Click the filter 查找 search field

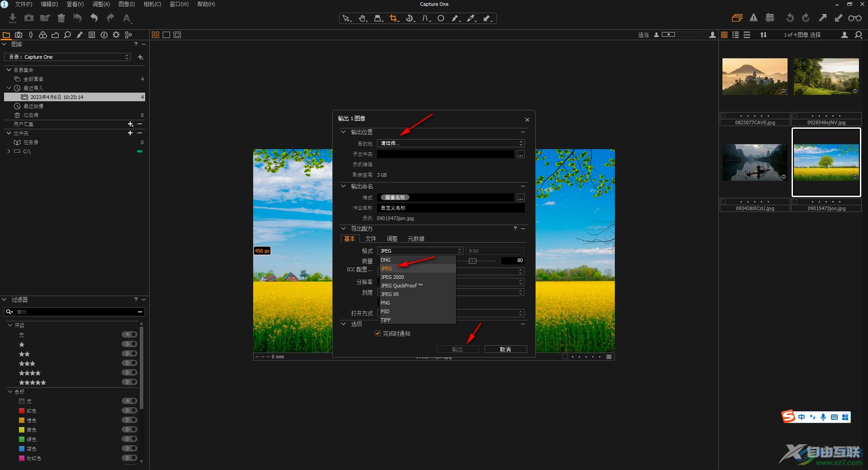point(75,312)
